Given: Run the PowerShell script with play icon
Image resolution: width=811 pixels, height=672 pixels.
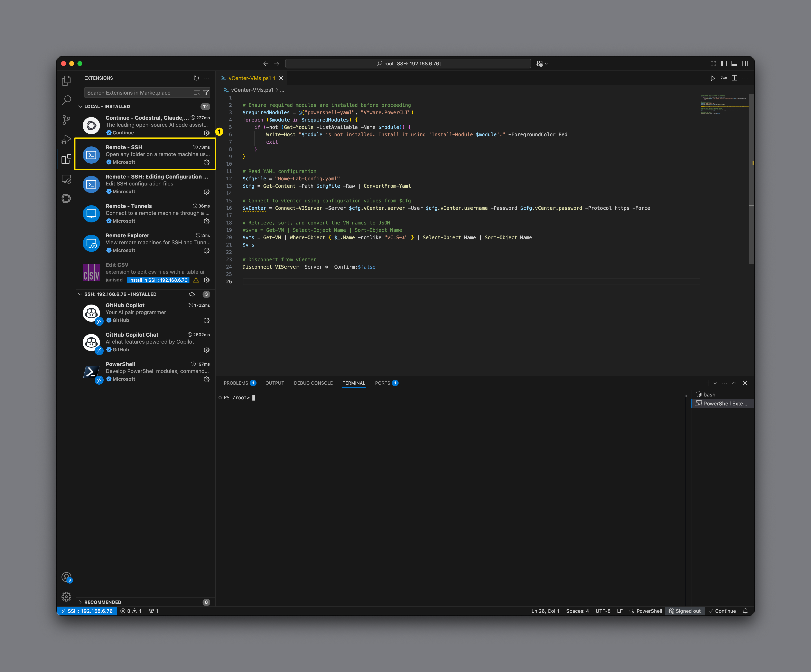Looking at the screenshot, I should pyautogui.click(x=712, y=78).
